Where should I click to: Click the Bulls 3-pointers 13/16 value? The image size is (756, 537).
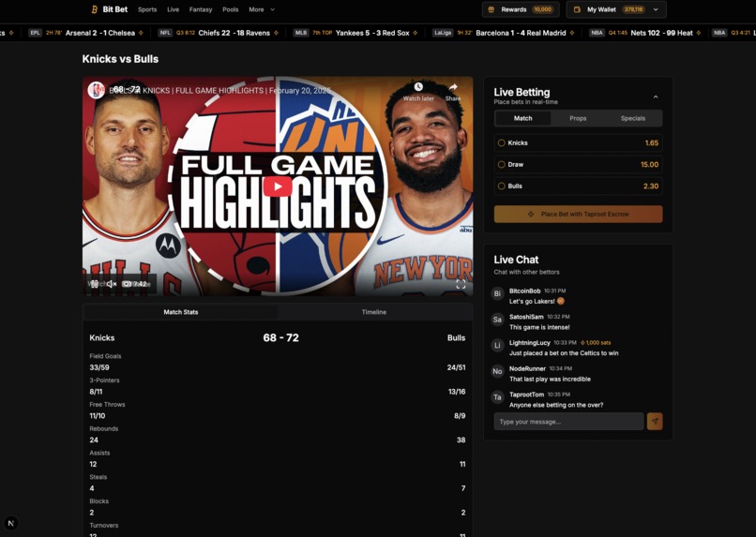(x=457, y=392)
